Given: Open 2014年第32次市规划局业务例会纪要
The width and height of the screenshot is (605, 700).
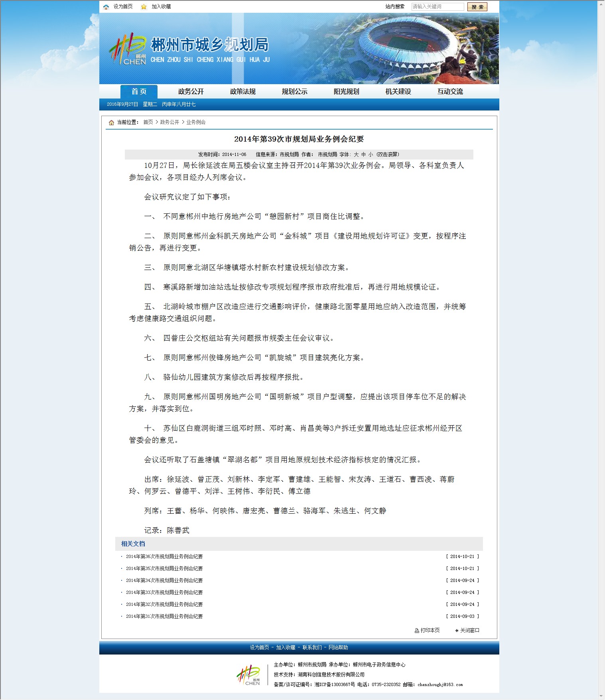Looking at the screenshot, I should tap(164, 605).
